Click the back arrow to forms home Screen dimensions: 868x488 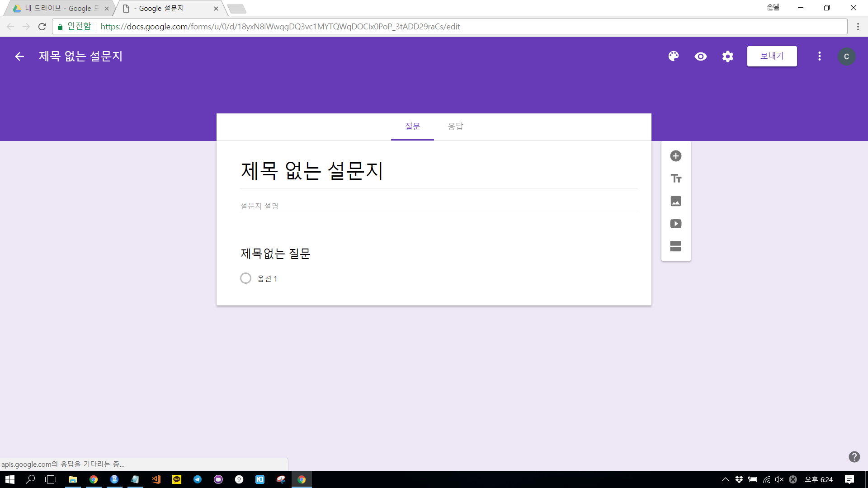point(19,56)
